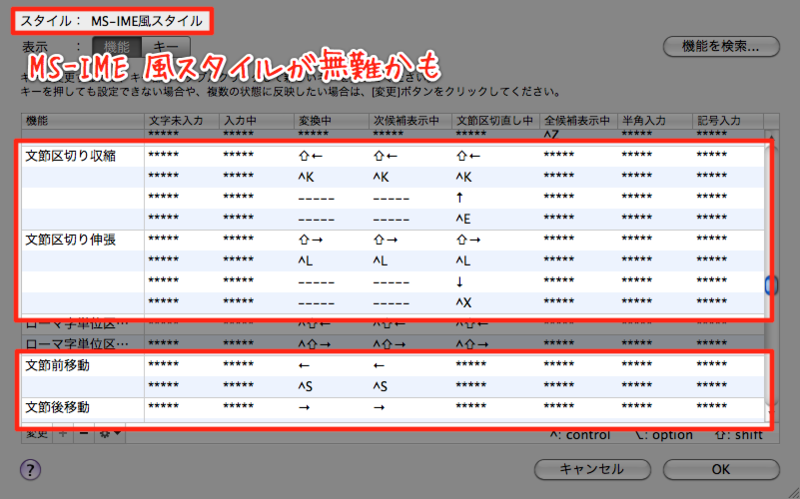Image resolution: width=800 pixels, height=499 pixels.
Task: Click the ^E key cell
Action: tap(463, 219)
